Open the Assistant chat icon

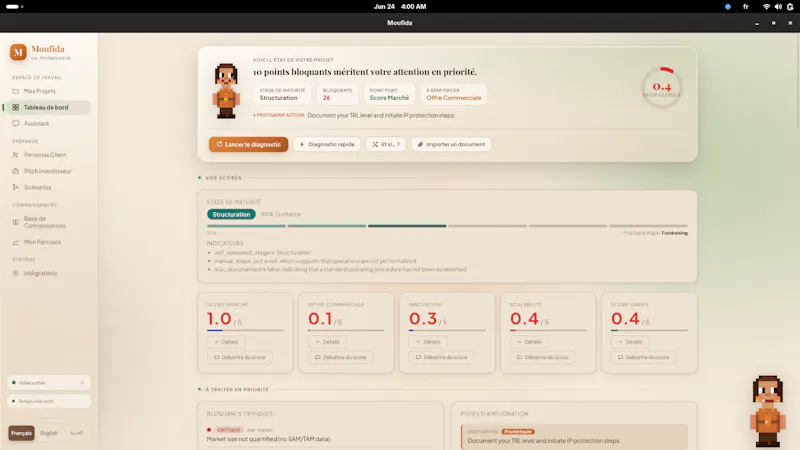[15, 123]
